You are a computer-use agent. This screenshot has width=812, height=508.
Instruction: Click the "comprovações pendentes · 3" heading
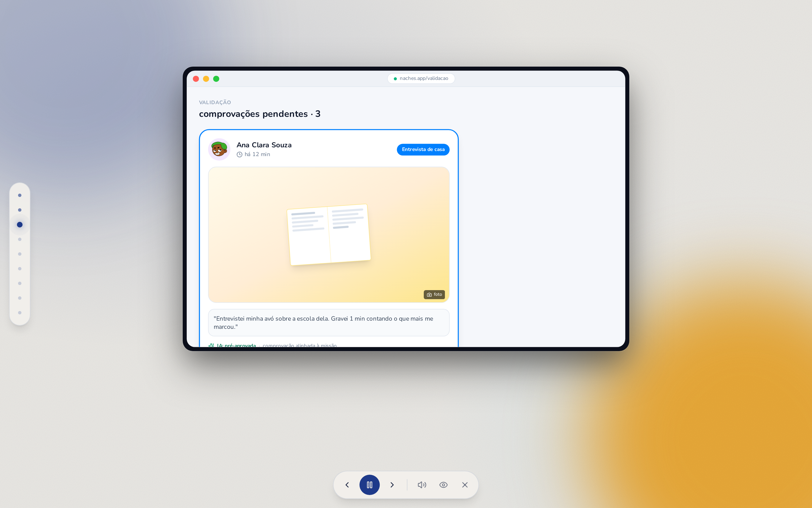pos(260,114)
